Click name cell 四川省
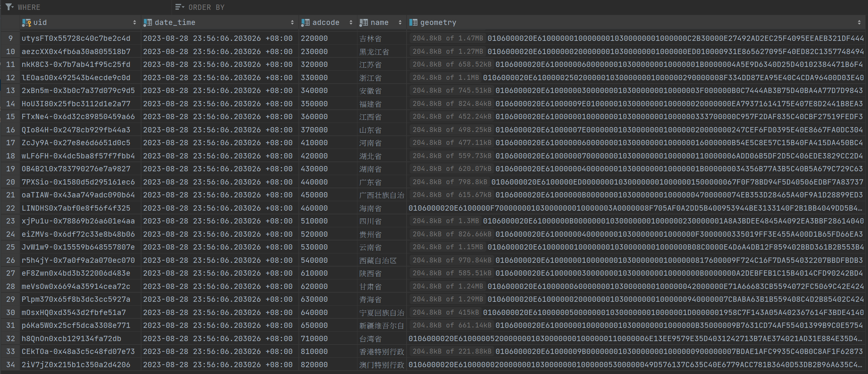Viewport: 868px width, 374px height. [382, 221]
